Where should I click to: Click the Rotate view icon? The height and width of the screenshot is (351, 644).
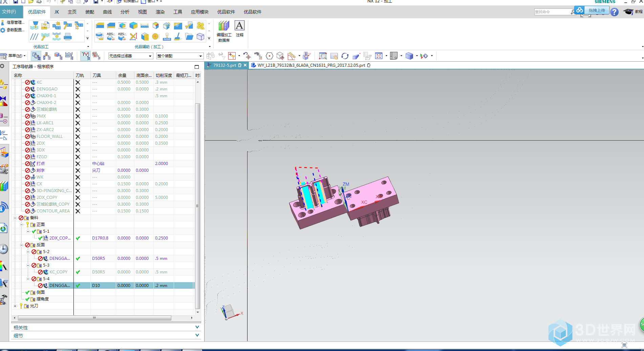[x=345, y=56]
